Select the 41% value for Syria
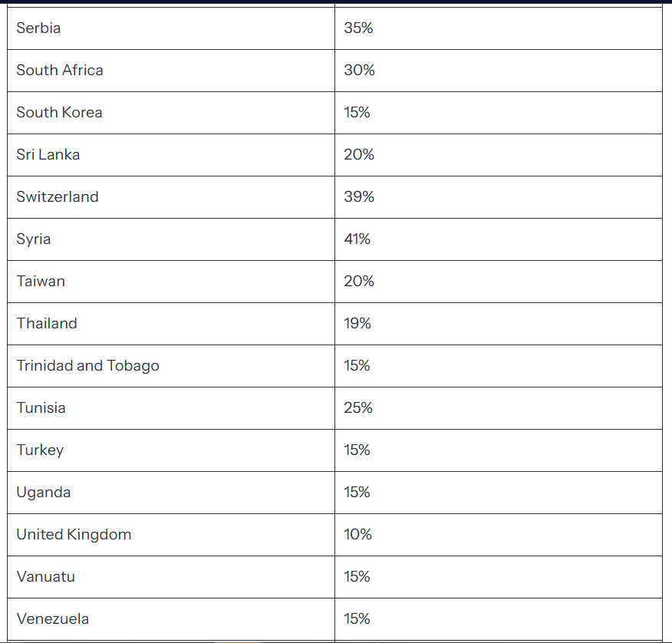 pos(357,239)
